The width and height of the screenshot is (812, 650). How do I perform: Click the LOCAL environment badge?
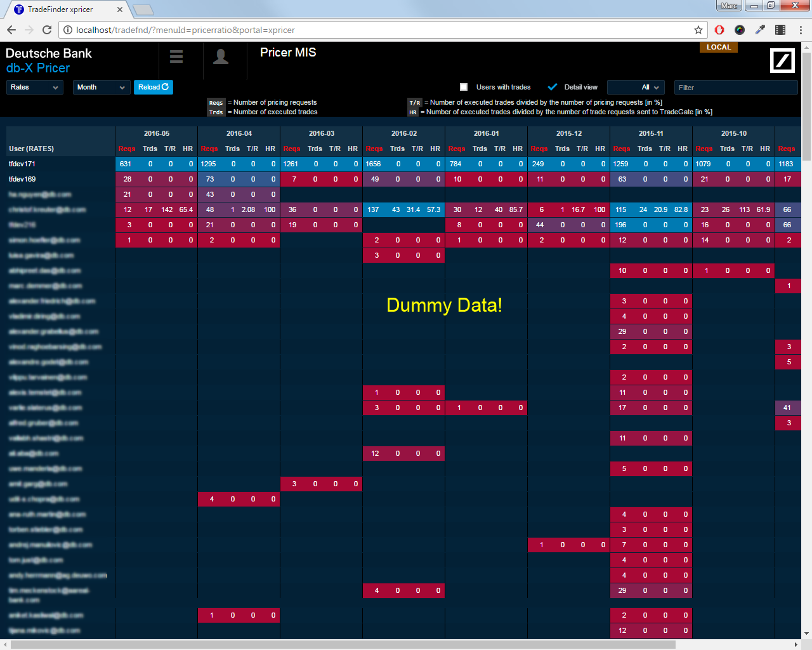coord(719,47)
